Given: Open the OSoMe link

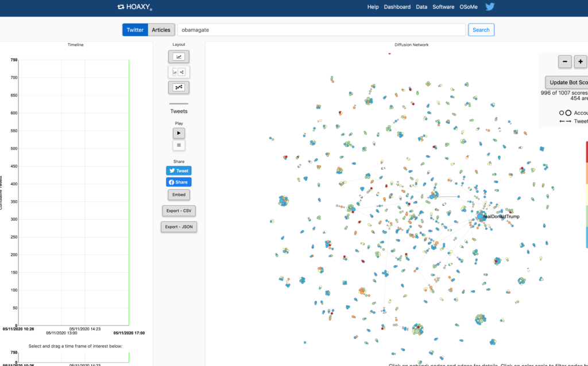Looking at the screenshot, I should 469,7.
